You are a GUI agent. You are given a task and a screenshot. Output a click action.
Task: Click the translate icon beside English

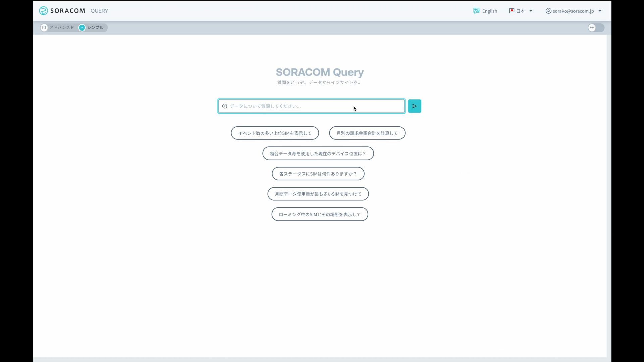[476, 11]
